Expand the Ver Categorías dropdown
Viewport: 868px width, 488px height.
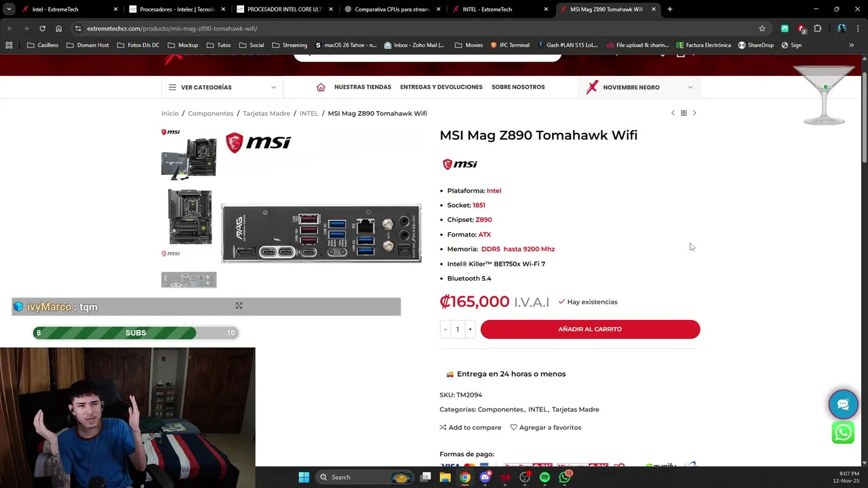click(x=222, y=87)
